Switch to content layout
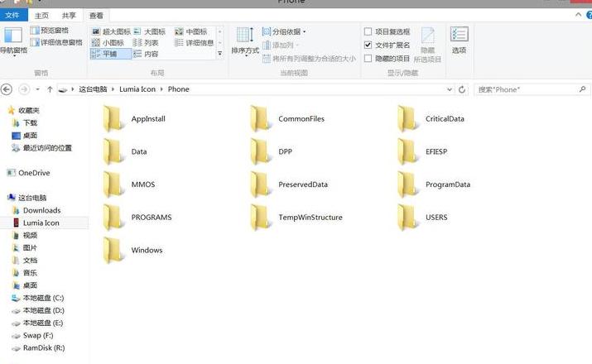This screenshot has width=592, height=364. [146, 54]
